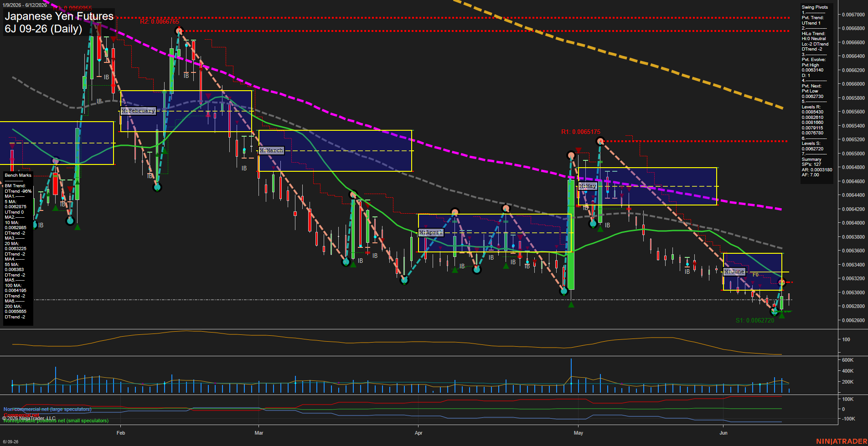Click the '5 MA:' benchmark entry

pos(11,202)
